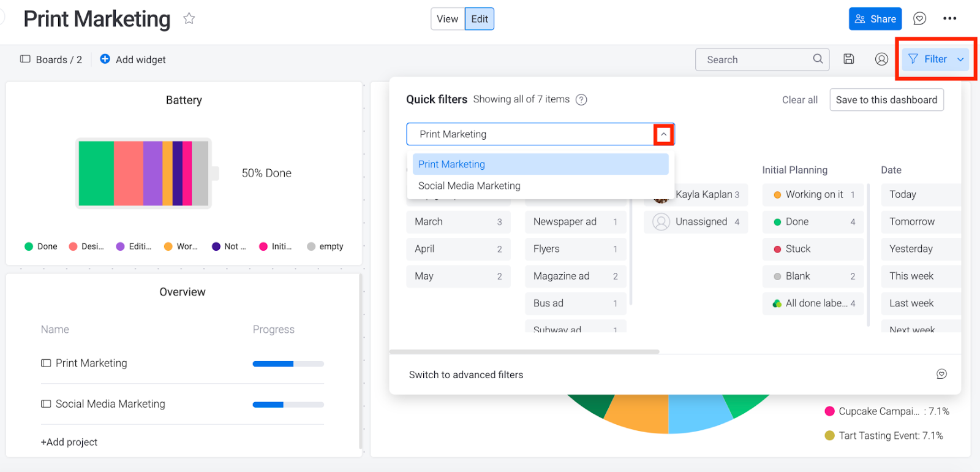
Task: Click the Boards / 2 label
Action: (x=59, y=59)
